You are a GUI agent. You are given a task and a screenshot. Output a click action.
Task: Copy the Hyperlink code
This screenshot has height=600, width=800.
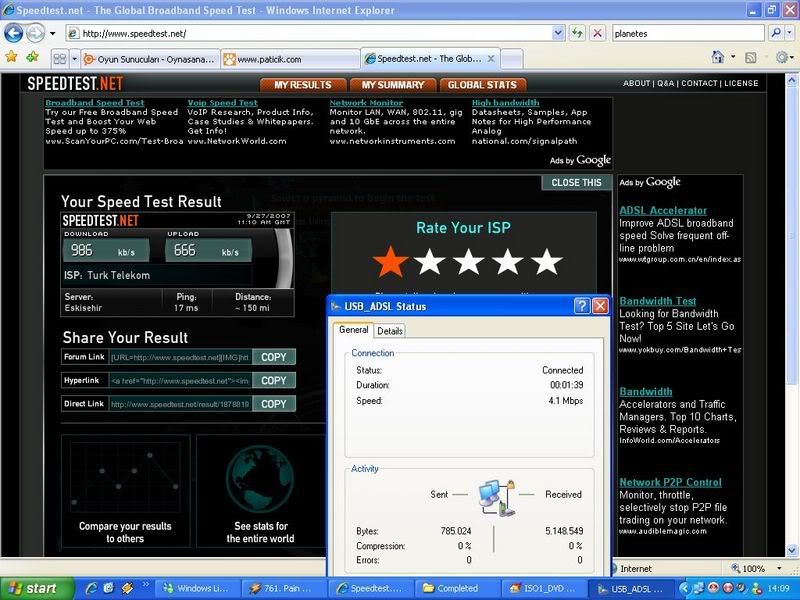pyautogui.click(x=274, y=381)
